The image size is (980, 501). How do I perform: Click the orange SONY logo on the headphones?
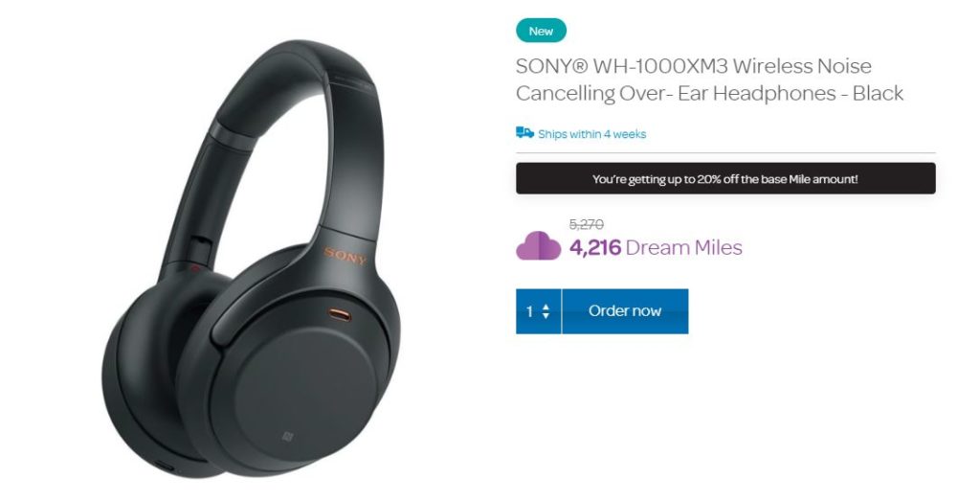[x=345, y=255]
